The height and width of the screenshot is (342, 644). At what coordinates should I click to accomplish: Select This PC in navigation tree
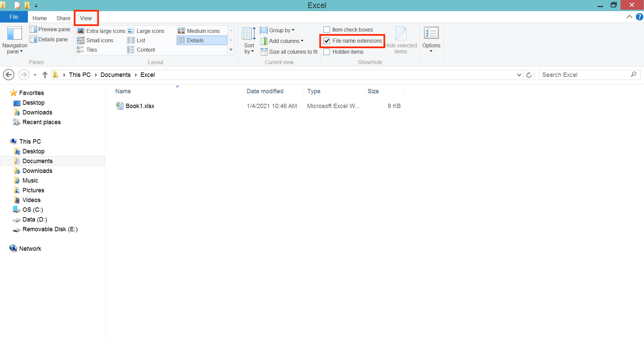coord(26,142)
